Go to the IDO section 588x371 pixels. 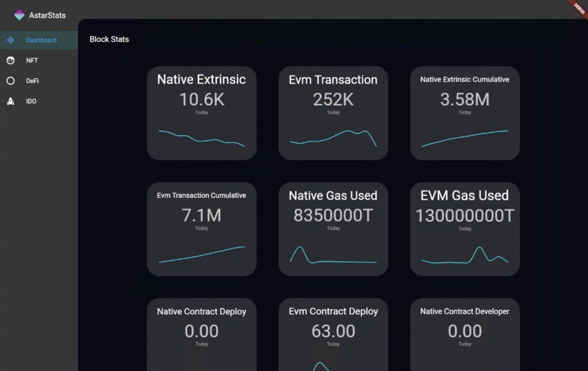point(39,101)
